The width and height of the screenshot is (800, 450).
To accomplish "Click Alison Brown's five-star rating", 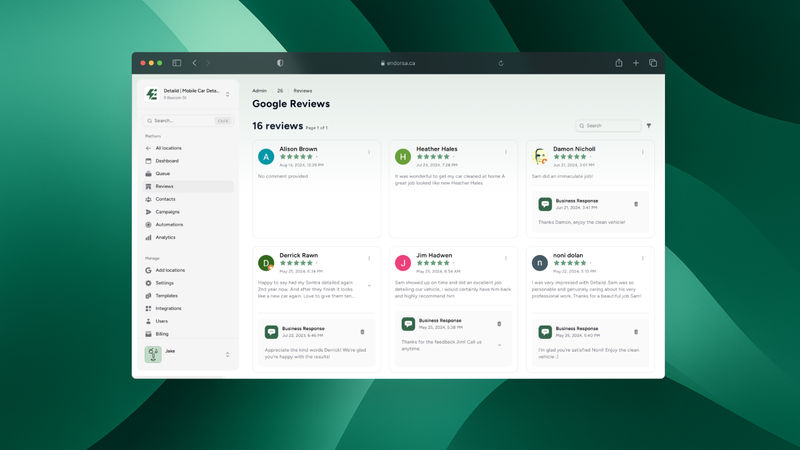I will pyautogui.click(x=296, y=157).
